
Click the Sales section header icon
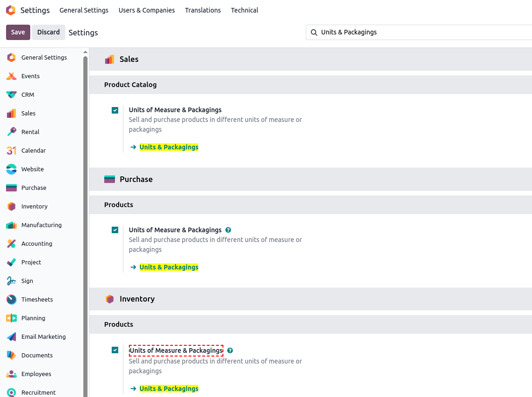pos(109,60)
